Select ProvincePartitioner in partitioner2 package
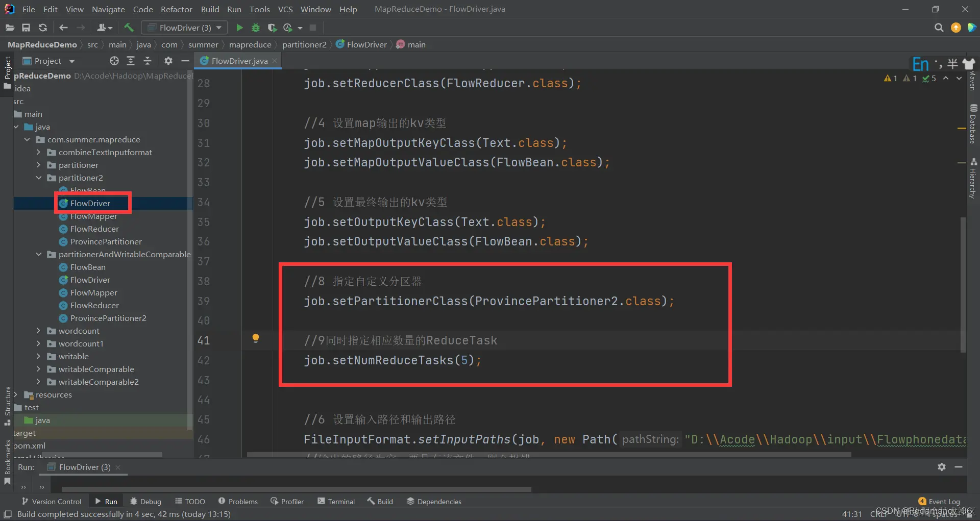This screenshot has height=521, width=980. (x=106, y=241)
